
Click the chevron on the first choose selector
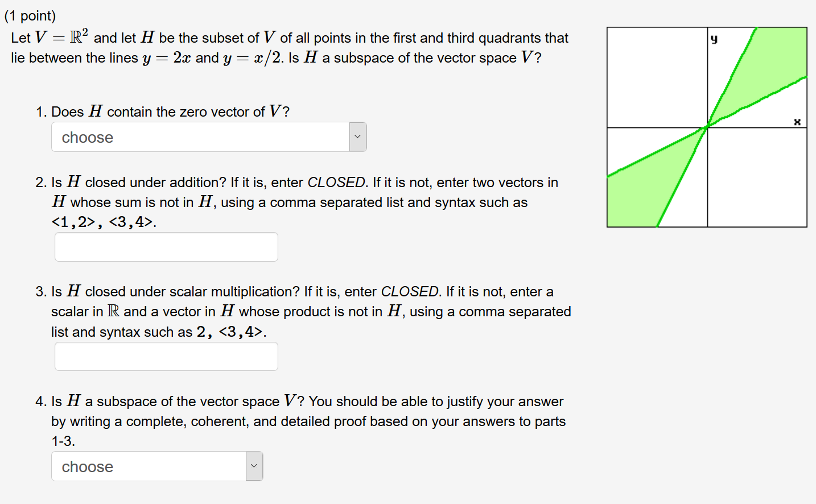357,137
